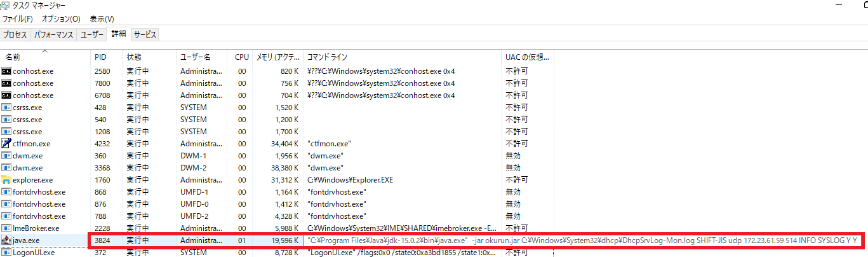Sort by the コマンド ライン column header
Image resolution: width=868 pixels, height=257 pixels.
(x=402, y=57)
